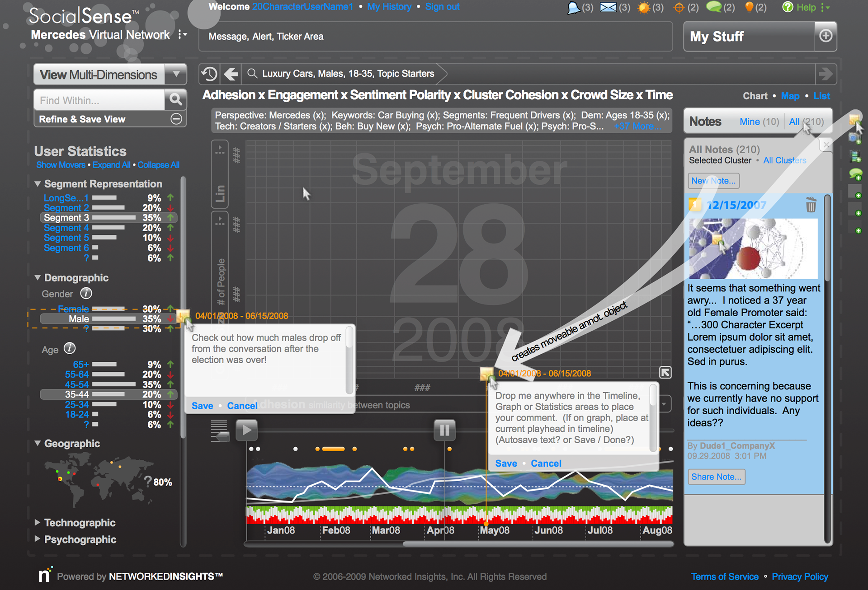
Task: Click the green Help question mark icon
Action: 788,7
